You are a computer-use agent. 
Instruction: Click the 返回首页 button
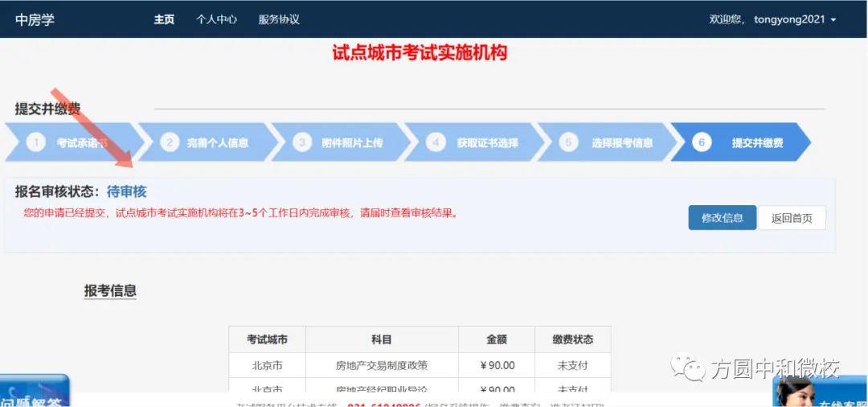792,218
